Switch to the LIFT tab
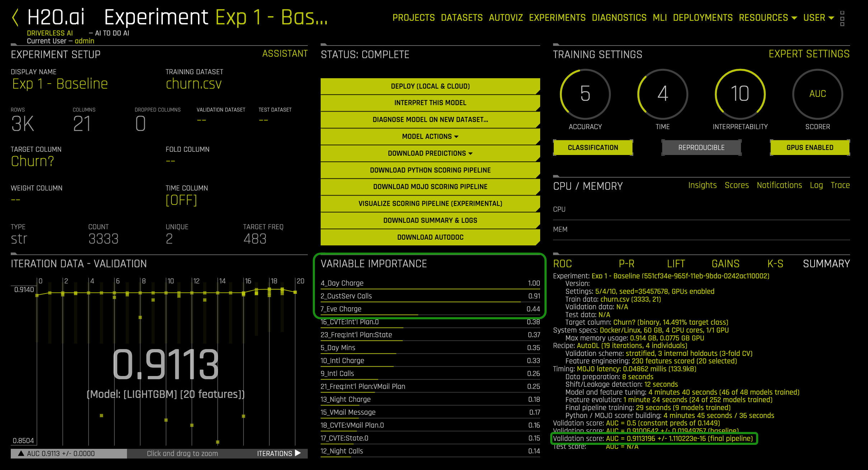The width and height of the screenshot is (868, 470). pyautogui.click(x=676, y=264)
